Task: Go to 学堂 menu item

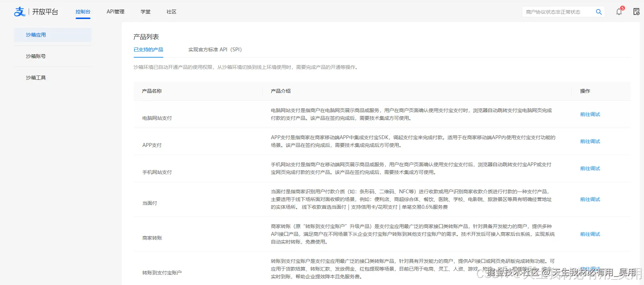Action: 145,12
